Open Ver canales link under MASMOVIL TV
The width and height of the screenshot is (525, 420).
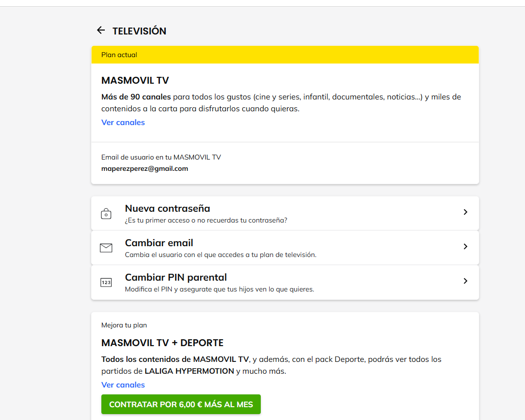click(x=123, y=123)
